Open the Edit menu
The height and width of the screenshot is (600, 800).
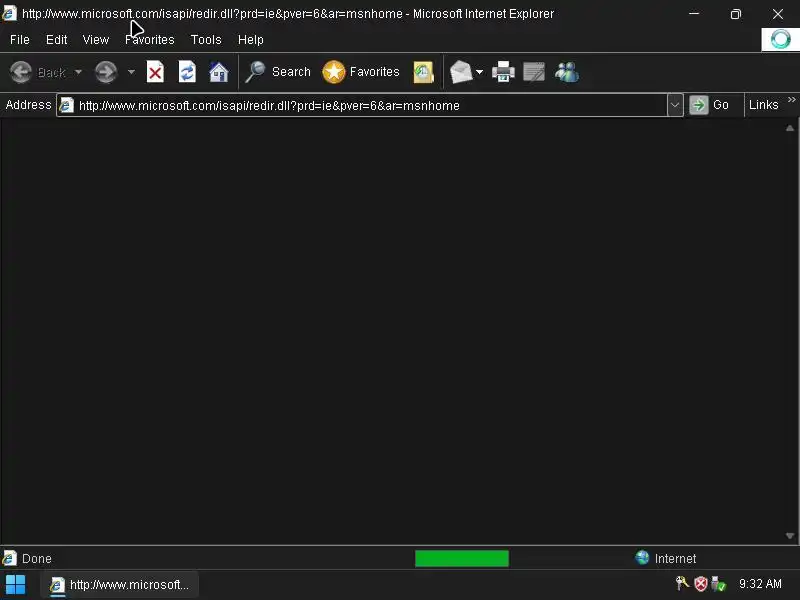coord(57,40)
